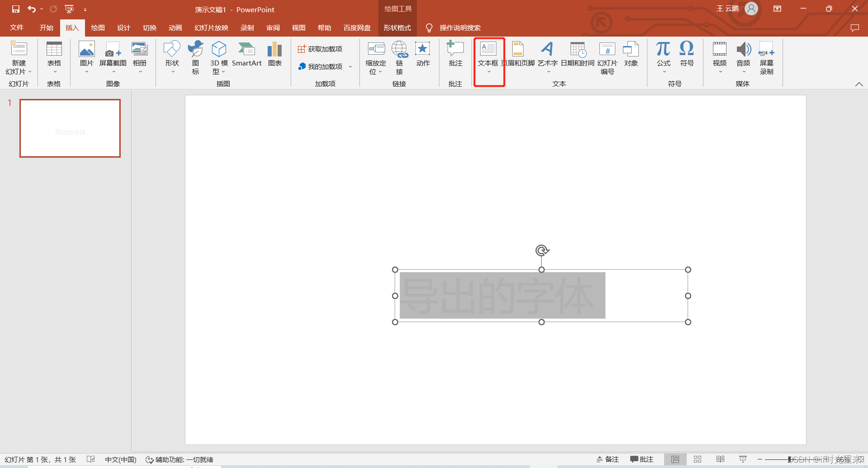Go to the 幻灯片放映 tab

(211, 28)
